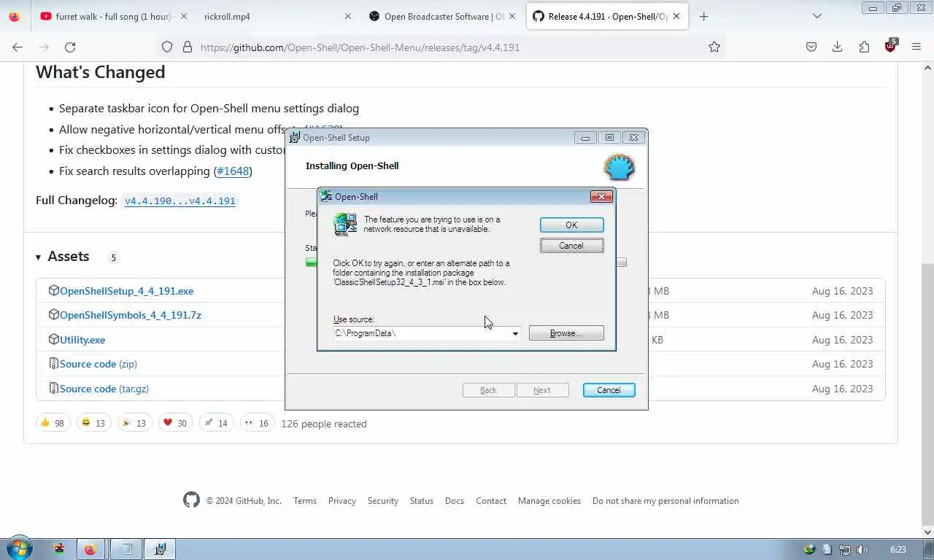Click Manage cookies in footer
The height and width of the screenshot is (560, 934).
pyautogui.click(x=549, y=501)
